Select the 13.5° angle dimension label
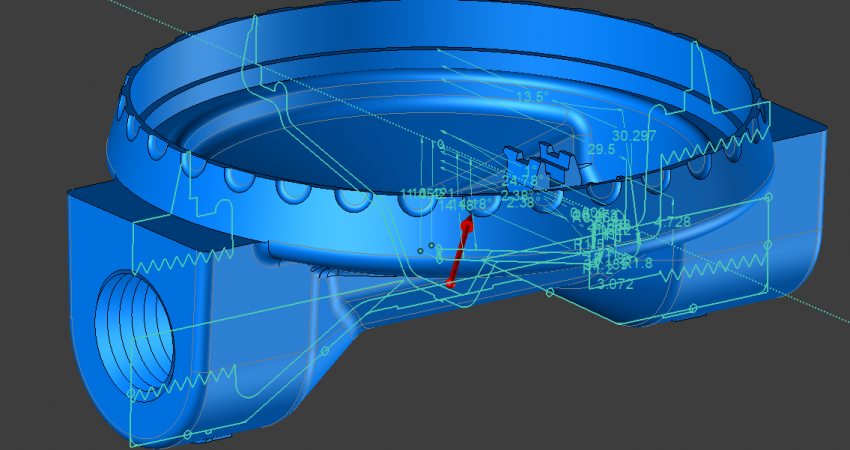 (x=531, y=97)
